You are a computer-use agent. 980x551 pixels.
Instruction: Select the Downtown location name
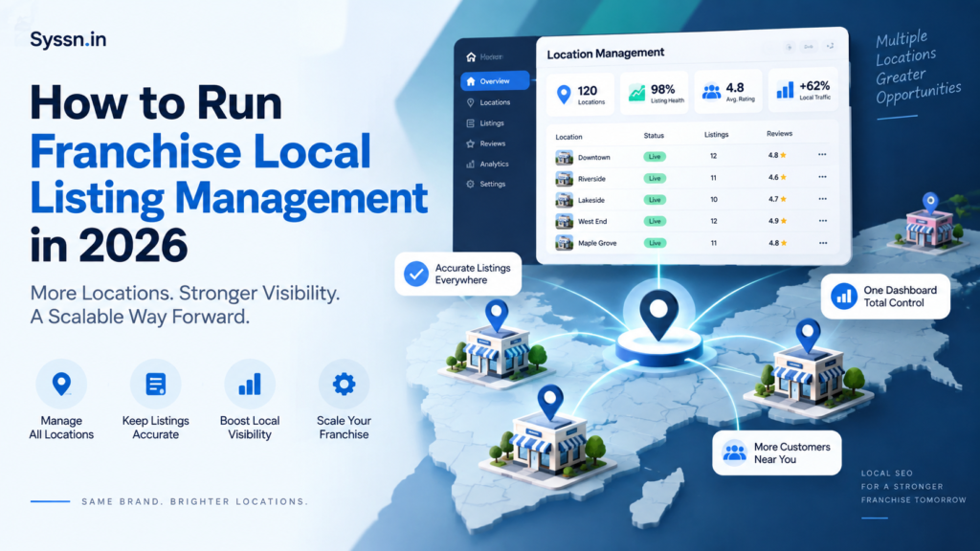(593, 158)
